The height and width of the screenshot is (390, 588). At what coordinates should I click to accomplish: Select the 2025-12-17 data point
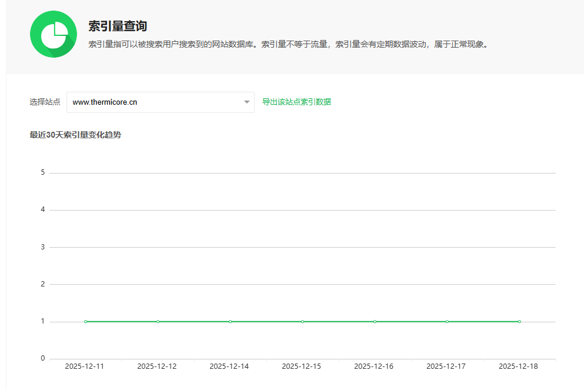[447, 322]
